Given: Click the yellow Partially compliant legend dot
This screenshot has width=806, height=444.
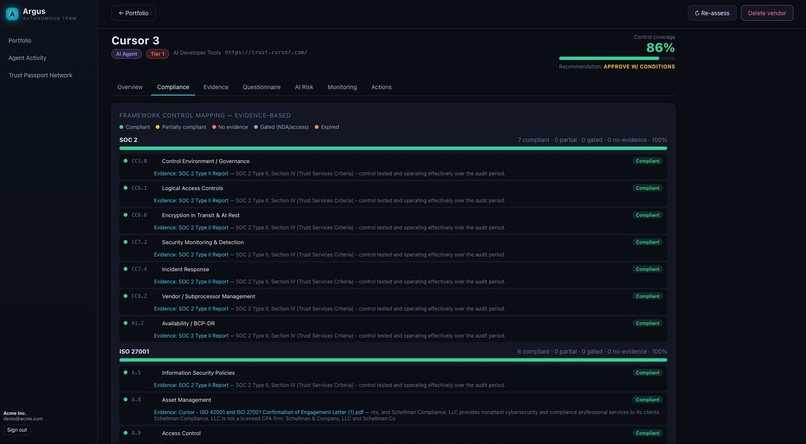Looking at the screenshot, I should [x=158, y=127].
